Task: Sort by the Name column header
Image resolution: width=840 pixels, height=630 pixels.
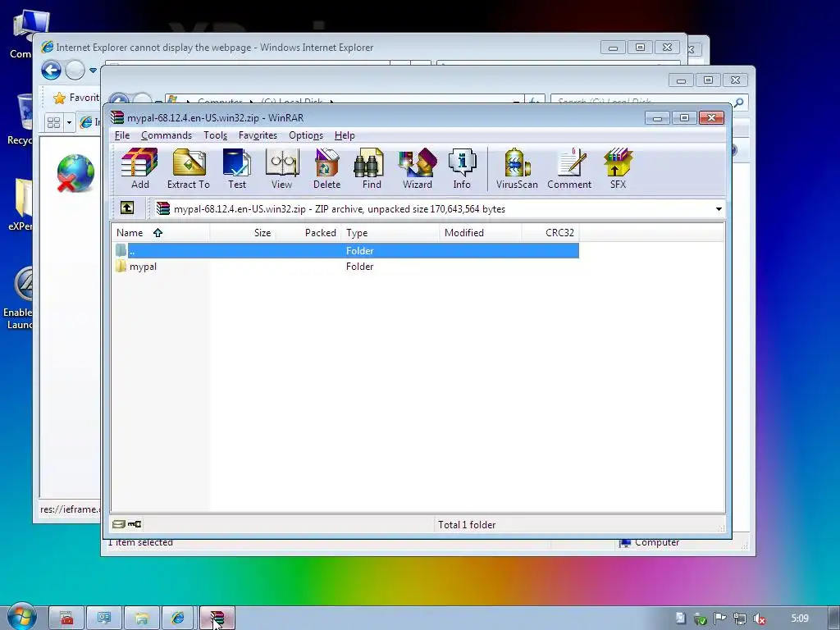Action: click(x=161, y=232)
